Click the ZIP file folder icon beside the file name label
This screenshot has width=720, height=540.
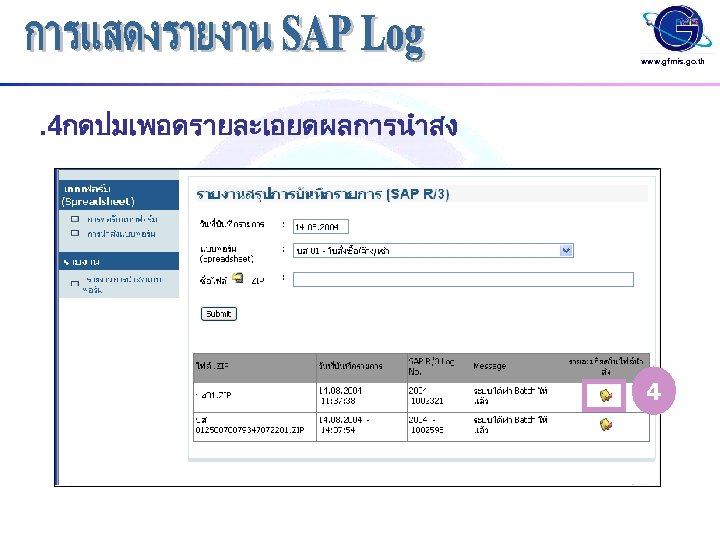click(238, 278)
